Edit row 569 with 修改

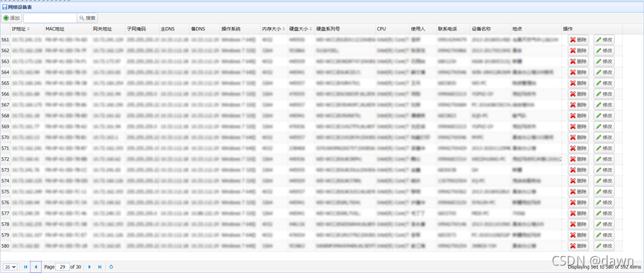[x=604, y=126]
